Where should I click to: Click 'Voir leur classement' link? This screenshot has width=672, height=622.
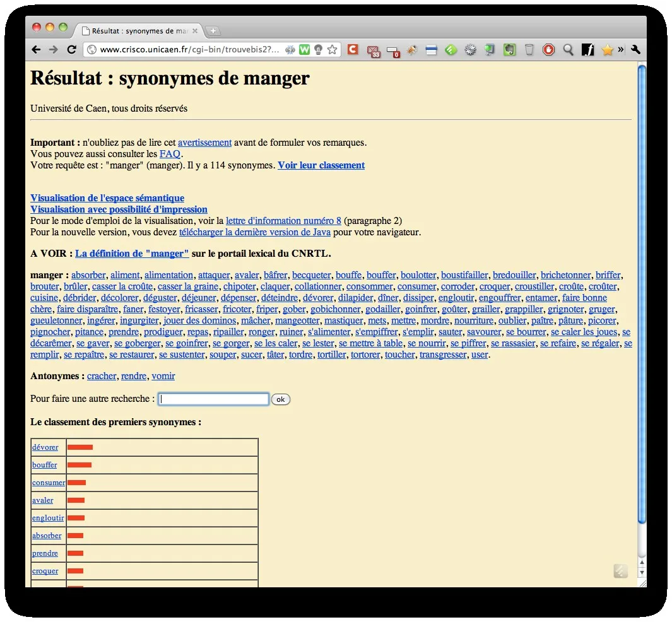click(x=321, y=165)
